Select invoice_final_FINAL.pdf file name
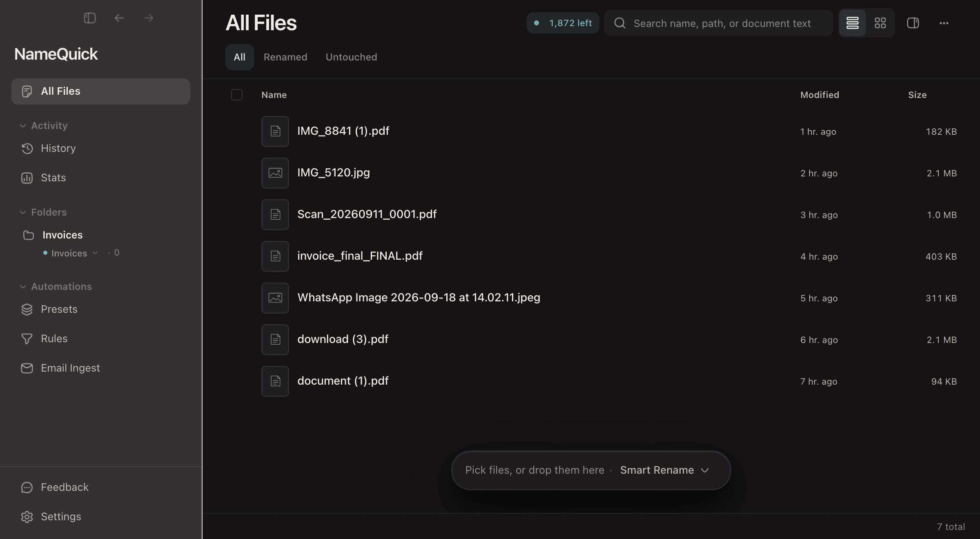Screen dimensions: 980x539 (x=360, y=256)
